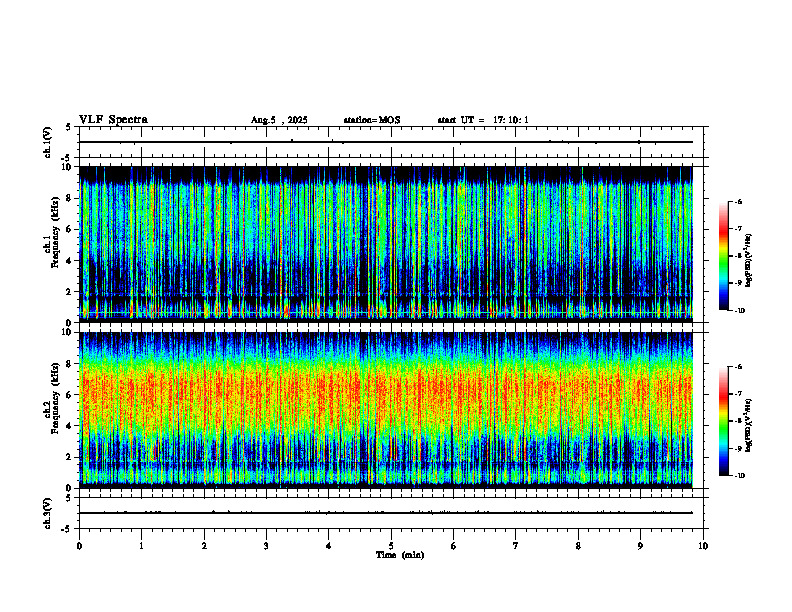Viewport: 792px width, 612px height.
Task: Click the "start UT = 17:10:1" text
Action: (483, 120)
